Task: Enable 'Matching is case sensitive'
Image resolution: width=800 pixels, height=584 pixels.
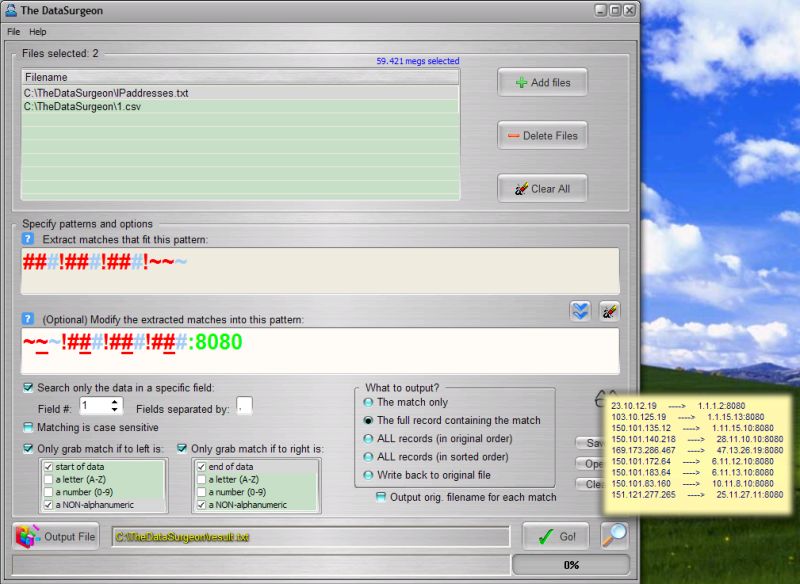Action: (x=29, y=427)
